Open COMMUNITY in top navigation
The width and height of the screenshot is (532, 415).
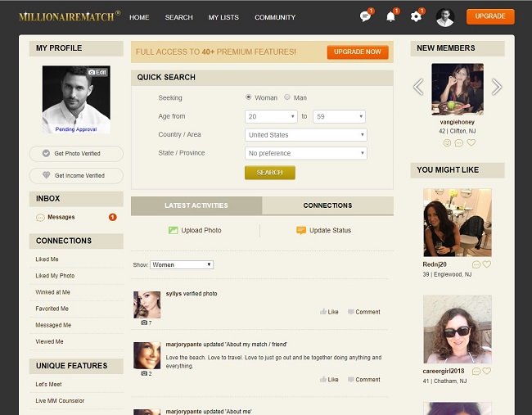click(275, 17)
